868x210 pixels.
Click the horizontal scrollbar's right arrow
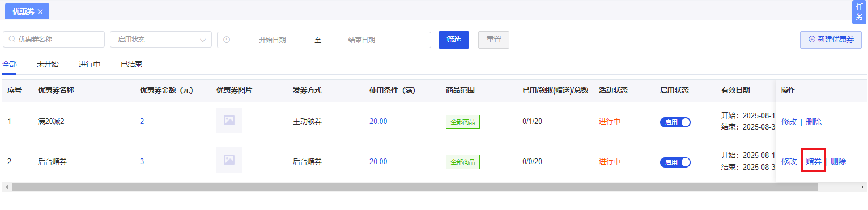(863, 187)
